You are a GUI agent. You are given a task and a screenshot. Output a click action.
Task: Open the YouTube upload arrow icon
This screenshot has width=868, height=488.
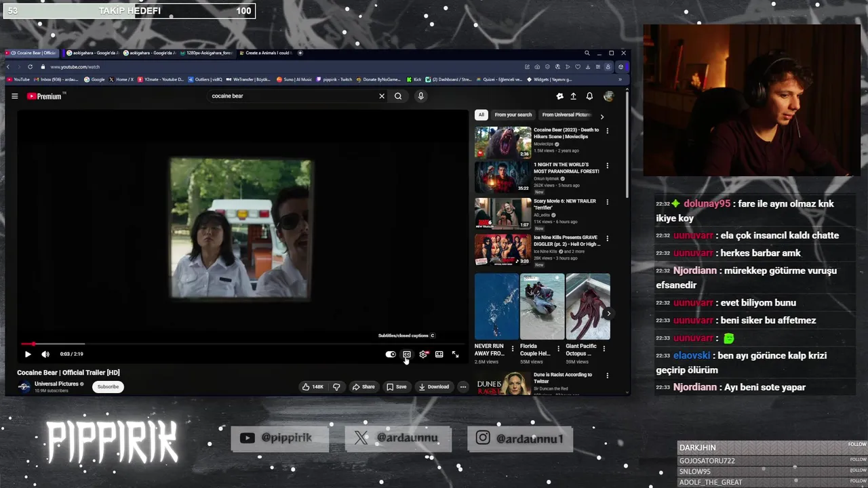tap(573, 96)
